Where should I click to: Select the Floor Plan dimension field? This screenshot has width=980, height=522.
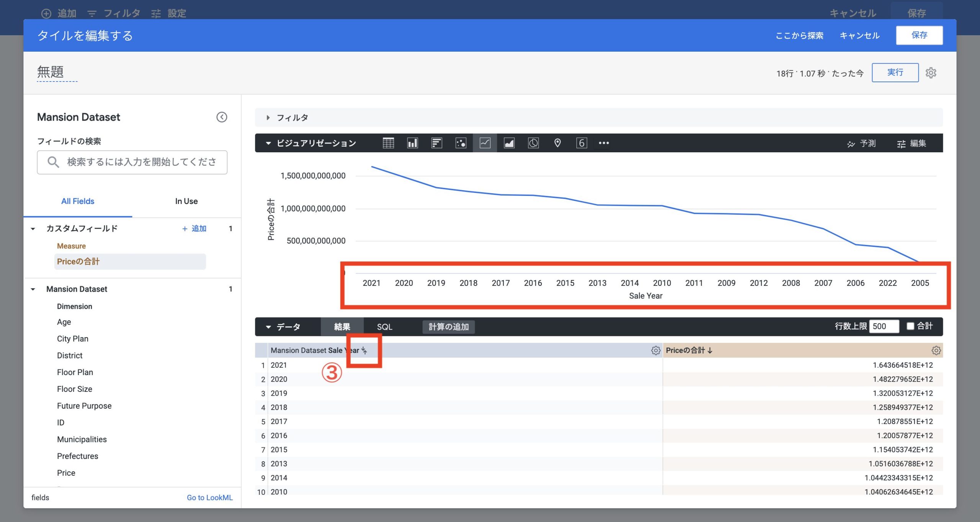click(x=75, y=372)
